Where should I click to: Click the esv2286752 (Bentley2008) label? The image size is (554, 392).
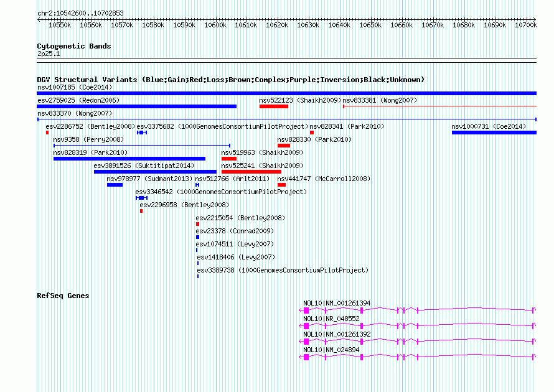(x=90, y=126)
